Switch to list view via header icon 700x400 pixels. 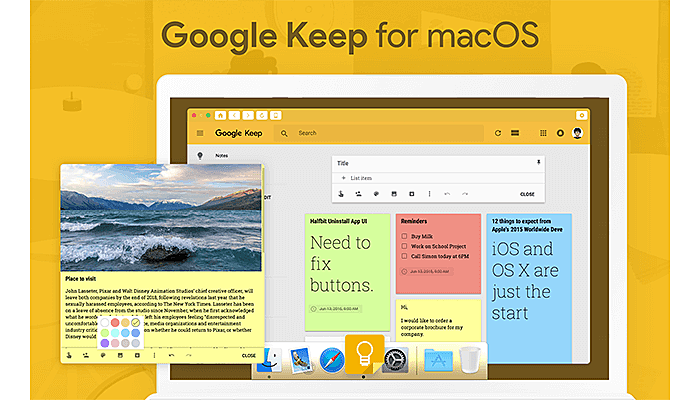(515, 133)
